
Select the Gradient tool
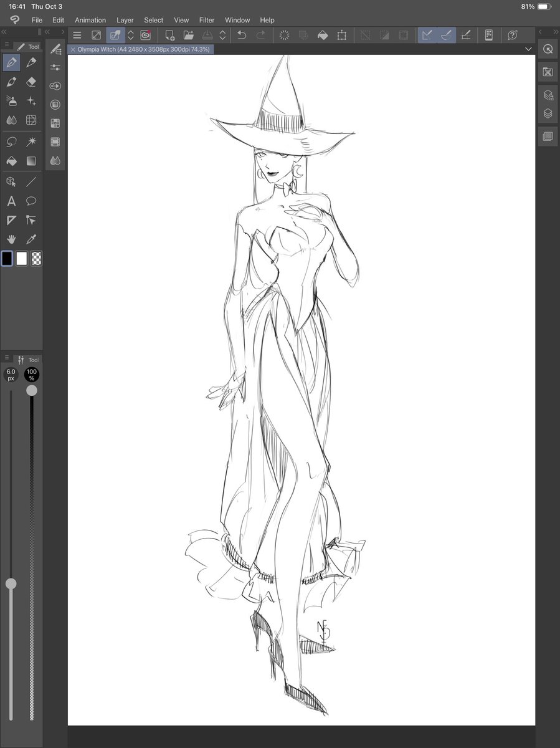coord(31,161)
